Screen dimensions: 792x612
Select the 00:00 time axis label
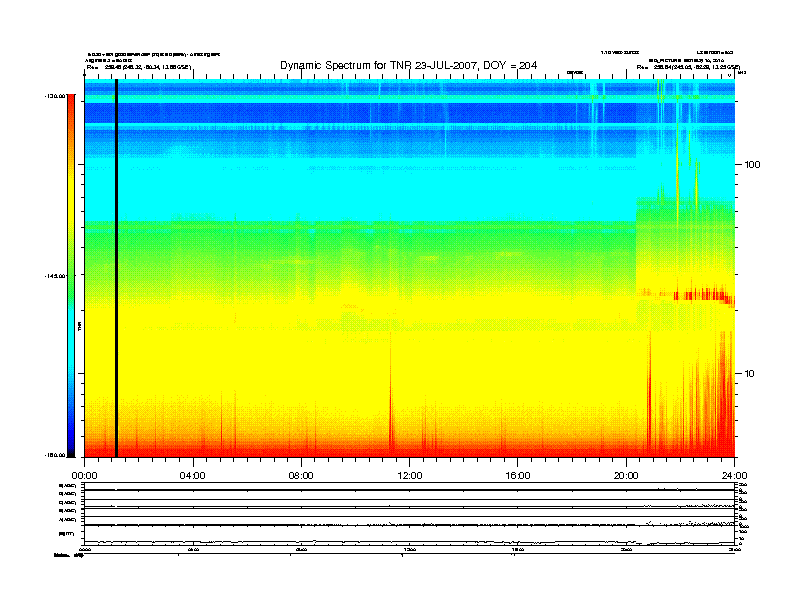(x=84, y=476)
